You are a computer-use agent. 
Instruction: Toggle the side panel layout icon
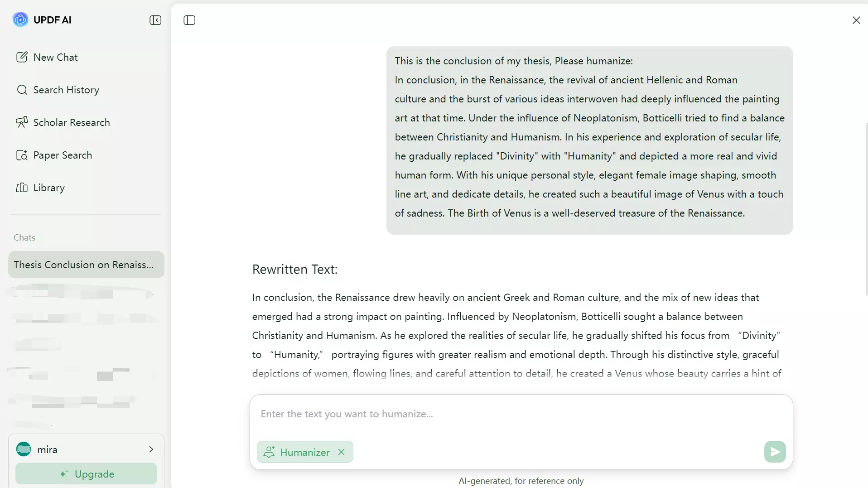[x=189, y=20]
